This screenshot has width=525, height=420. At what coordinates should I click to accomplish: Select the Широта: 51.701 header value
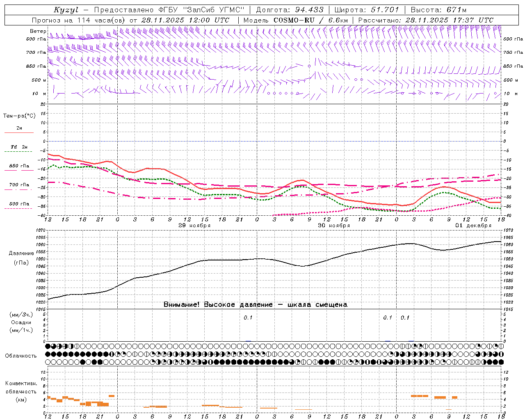(x=366, y=10)
